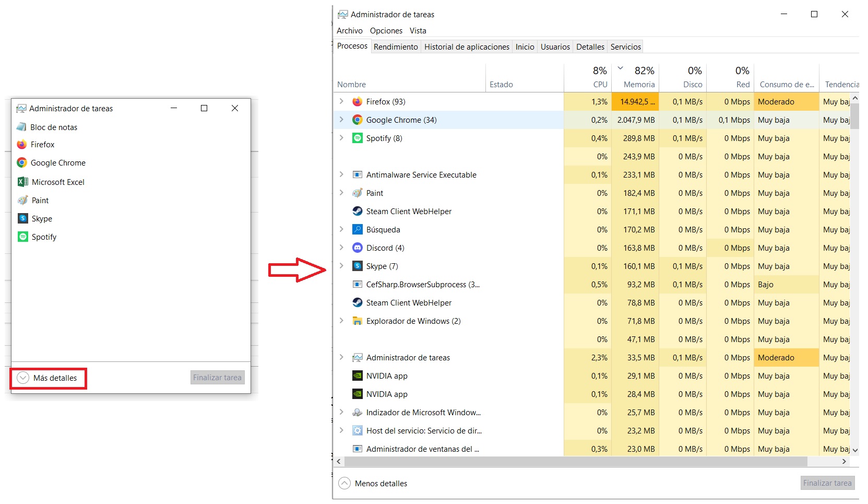
Task: Click the Skype icon in the small window
Action: click(22, 218)
